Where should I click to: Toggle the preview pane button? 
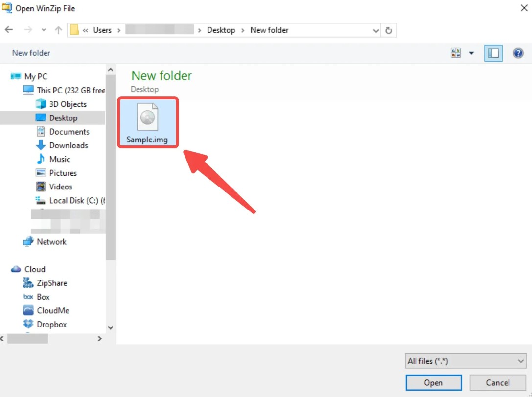pyautogui.click(x=493, y=53)
